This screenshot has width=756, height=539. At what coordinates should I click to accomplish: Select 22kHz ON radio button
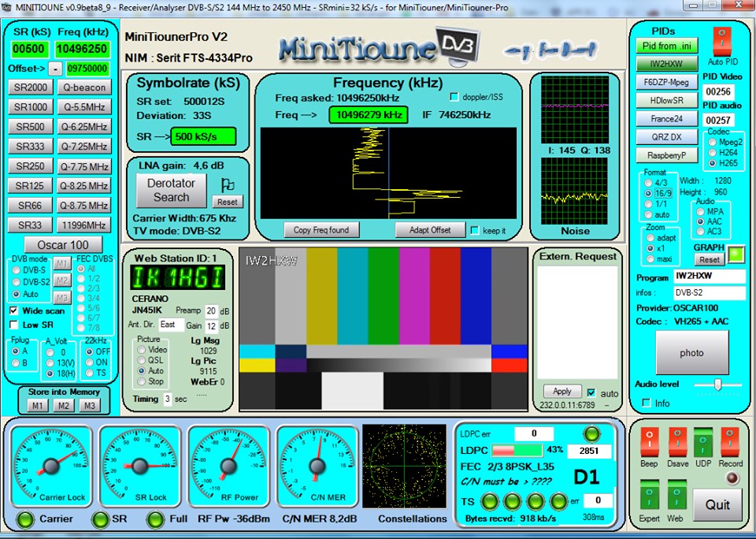click(89, 362)
